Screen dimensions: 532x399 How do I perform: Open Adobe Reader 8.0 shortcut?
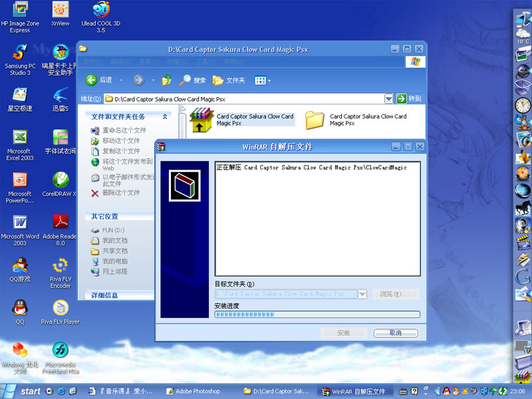coord(60,231)
